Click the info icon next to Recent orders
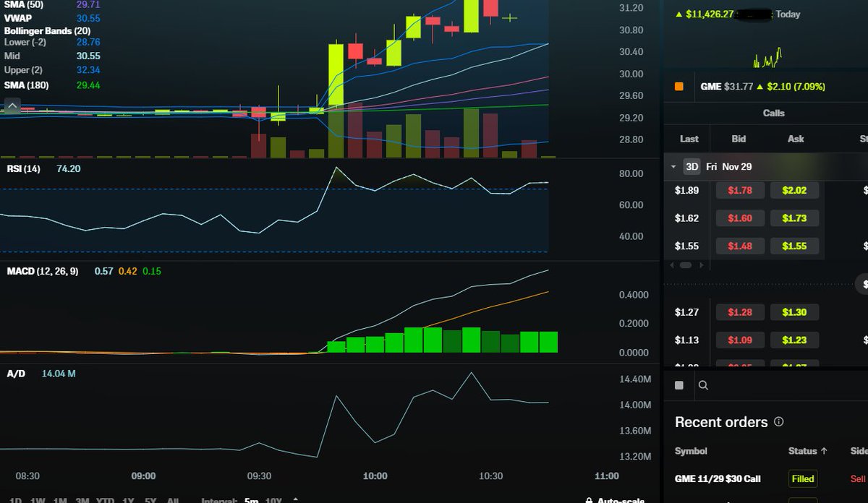The width and height of the screenshot is (868, 503). click(x=778, y=421)
